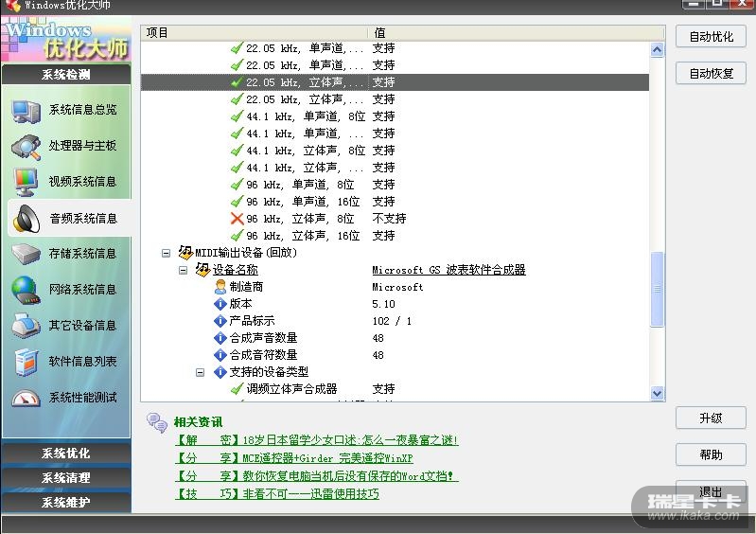
Task: Click the 设备名称 music note icon
Action: [202, 269]
